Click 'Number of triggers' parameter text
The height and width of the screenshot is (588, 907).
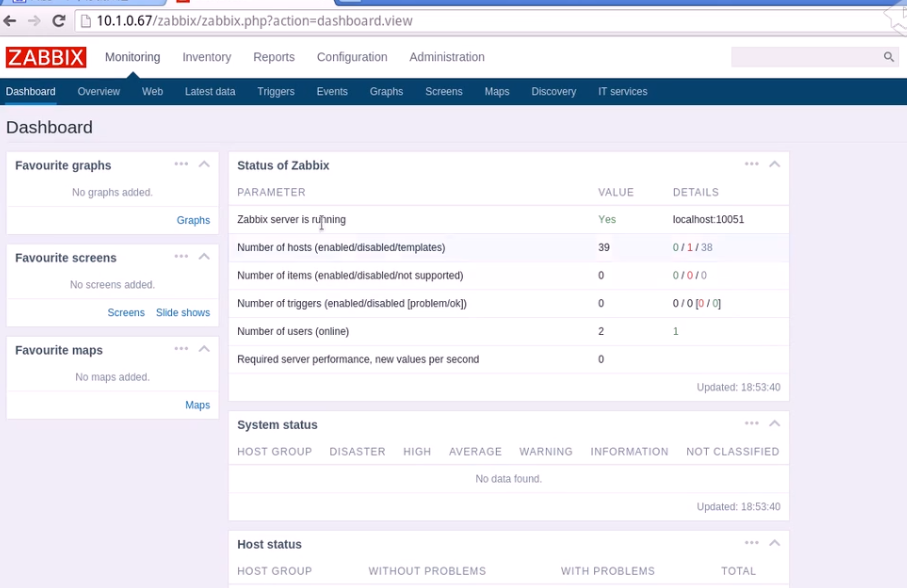point(352,304)
